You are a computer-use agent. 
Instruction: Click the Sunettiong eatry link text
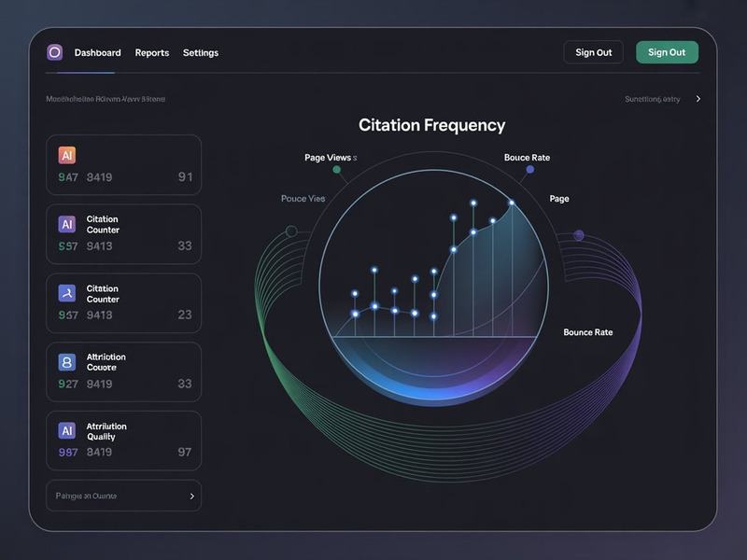[x=652, y=99]
